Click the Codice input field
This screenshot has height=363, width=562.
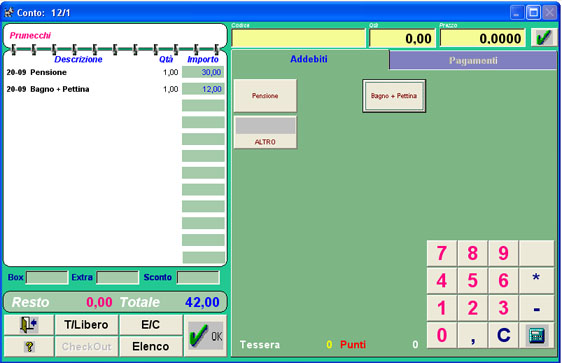tap(299, 38)
